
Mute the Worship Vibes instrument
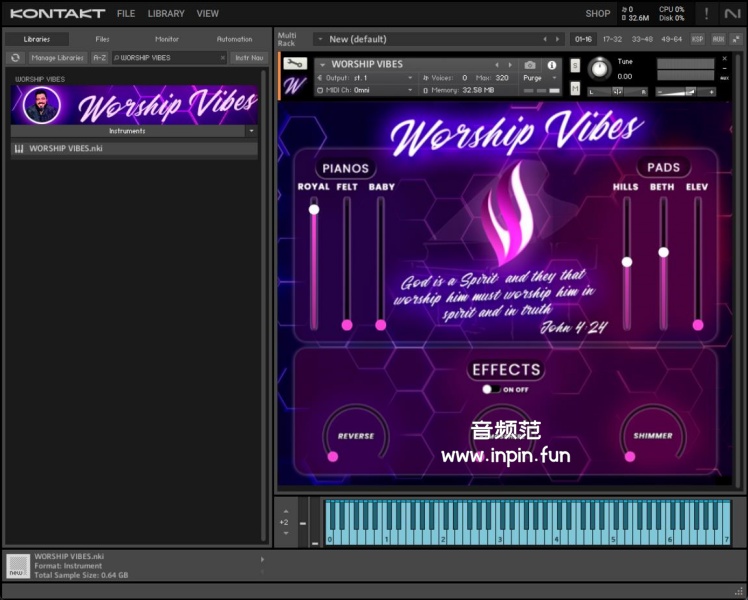click(x=575, y=88)
